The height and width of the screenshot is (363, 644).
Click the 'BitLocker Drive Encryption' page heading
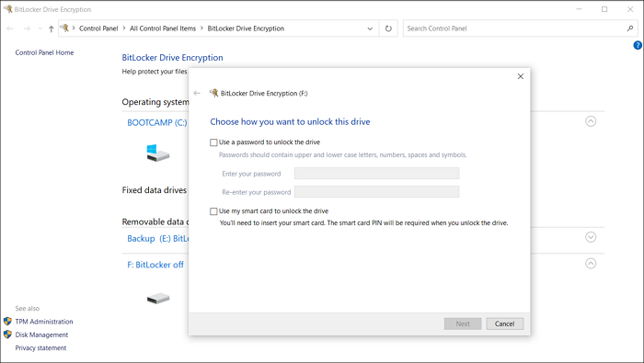point(173,58)
